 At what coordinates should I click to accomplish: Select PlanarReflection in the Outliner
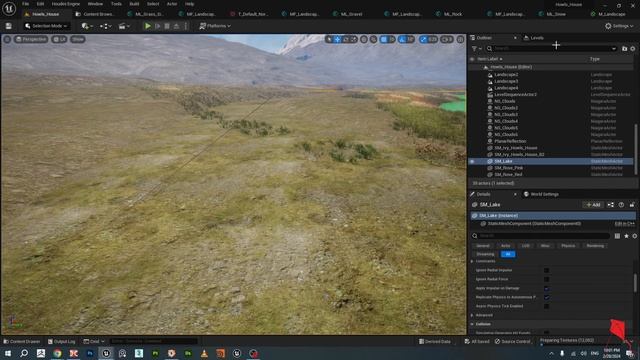pos(510,141)
